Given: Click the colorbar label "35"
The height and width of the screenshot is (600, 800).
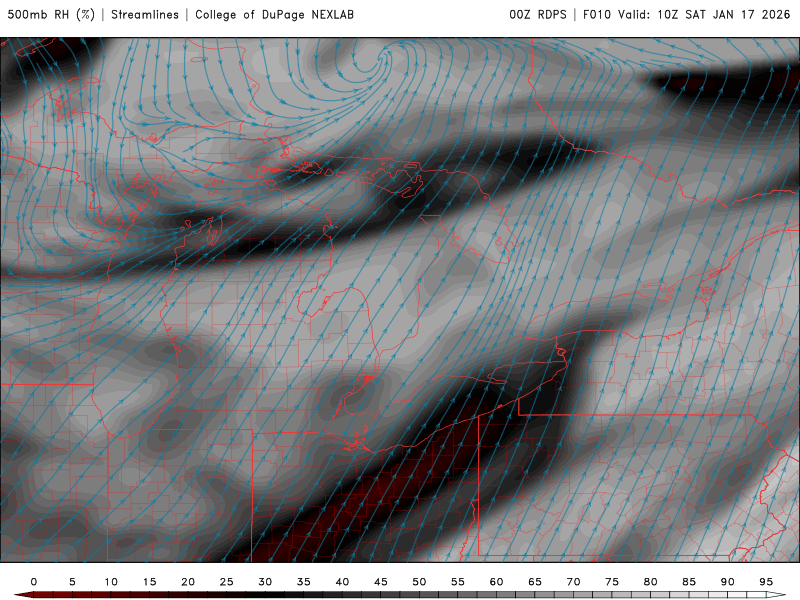Looking at the screenshot, I should pos(304,582).
